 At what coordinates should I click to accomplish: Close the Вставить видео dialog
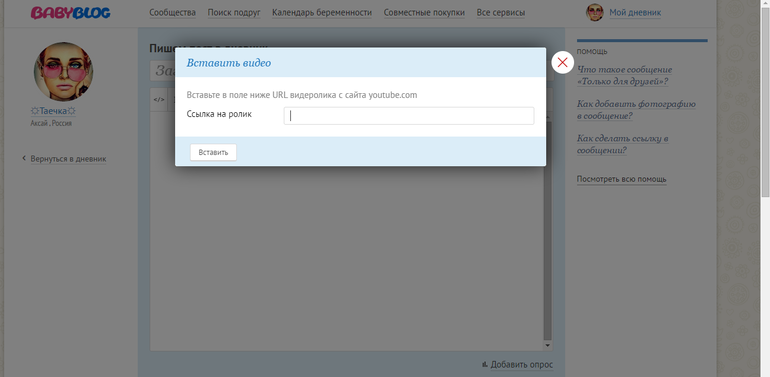point(562,62)
